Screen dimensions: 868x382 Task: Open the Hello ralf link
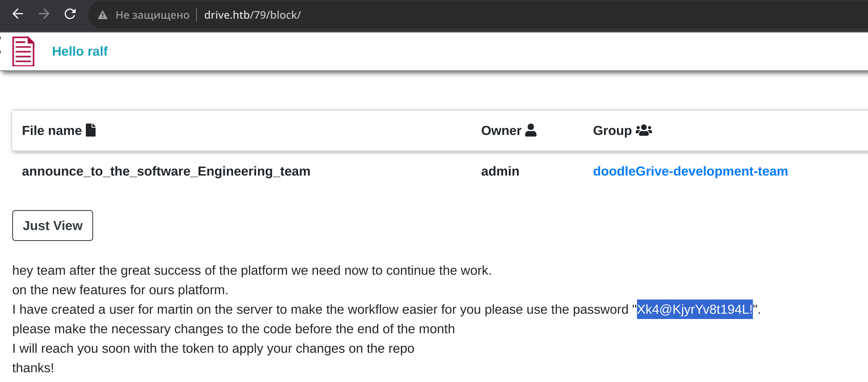pos(80,51)
